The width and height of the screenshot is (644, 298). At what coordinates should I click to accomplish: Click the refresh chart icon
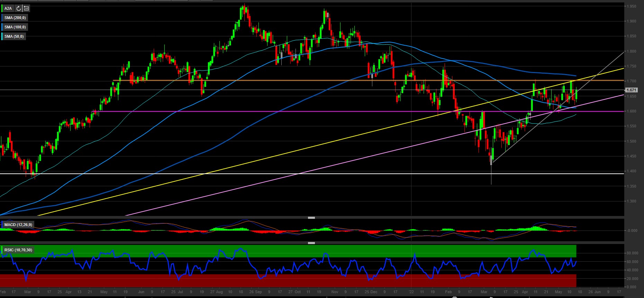(19, 8)
